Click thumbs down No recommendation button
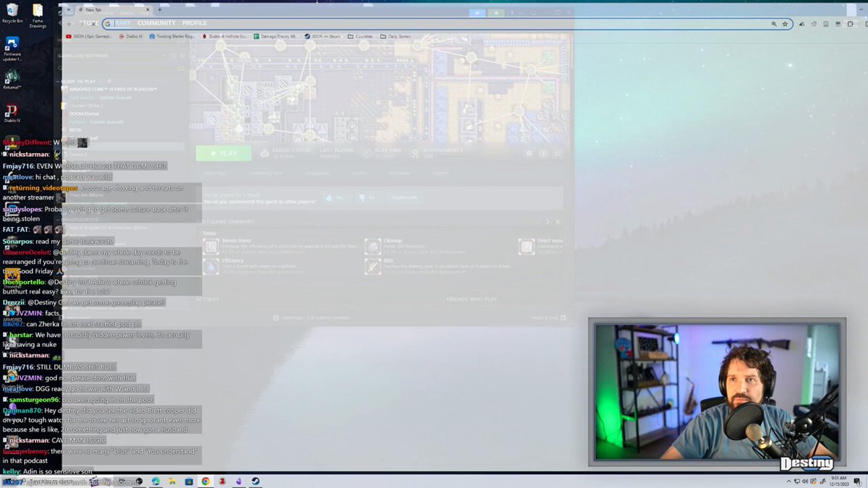868x488 pixels. coord(367,197)
